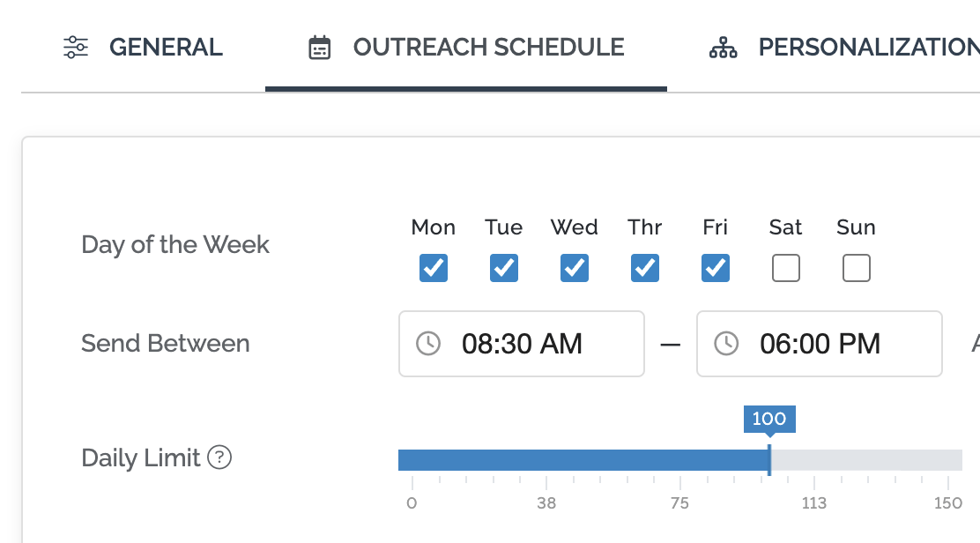Viewport: 980px width, 543px height.
Task: Click the 75 tick mark on the slider
Action: (x=679, y=481)
